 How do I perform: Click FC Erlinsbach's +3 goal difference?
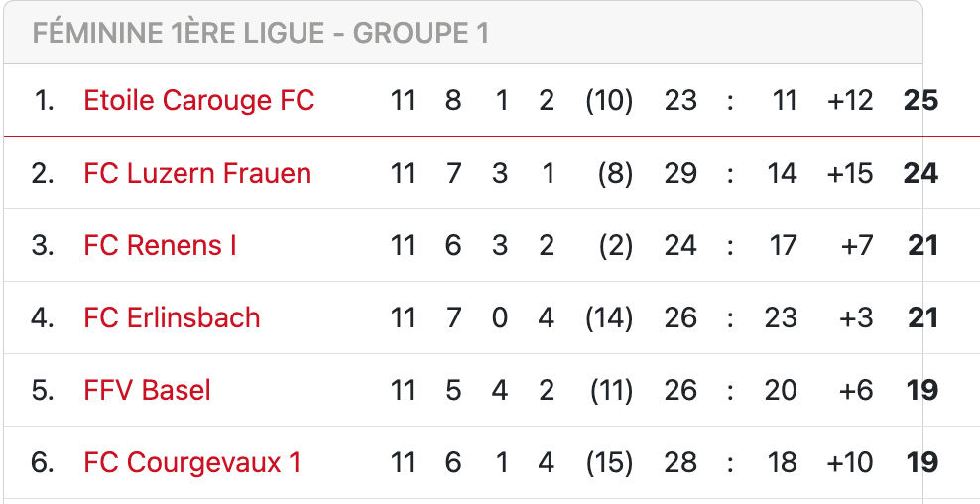click(856, 317)
